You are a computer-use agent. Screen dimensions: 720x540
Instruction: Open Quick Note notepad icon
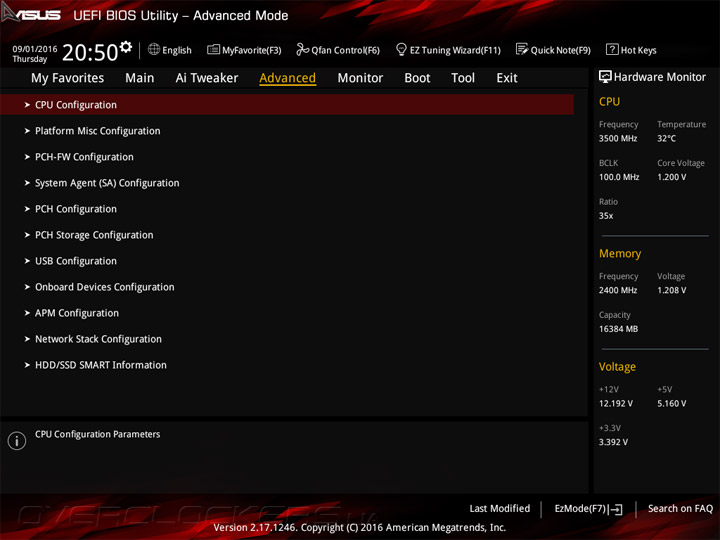(522, 49)
